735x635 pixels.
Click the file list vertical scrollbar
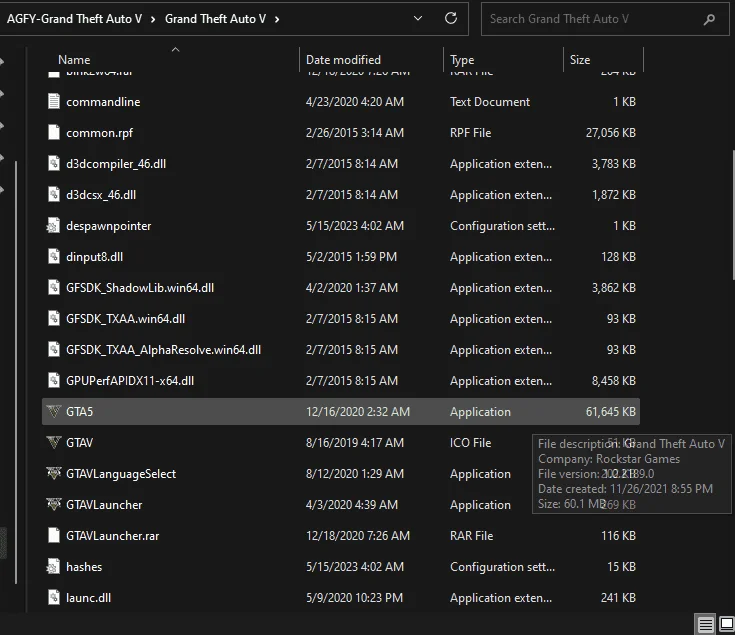click(733, 216)
